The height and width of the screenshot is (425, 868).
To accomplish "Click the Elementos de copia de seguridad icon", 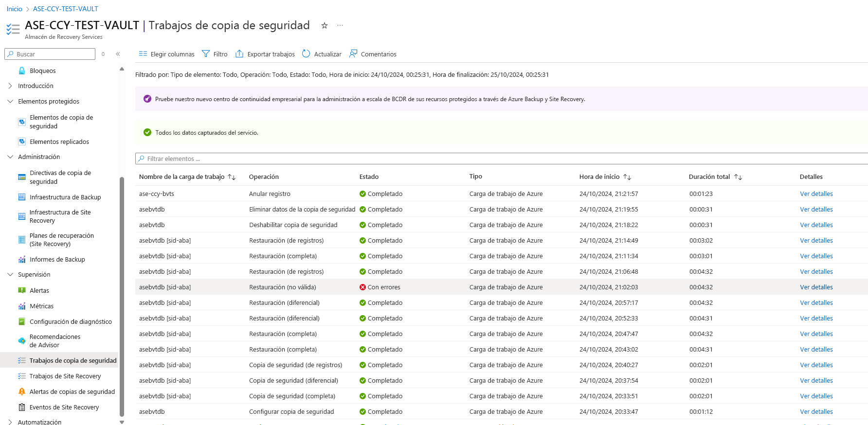I will click(x=22, y=122).
